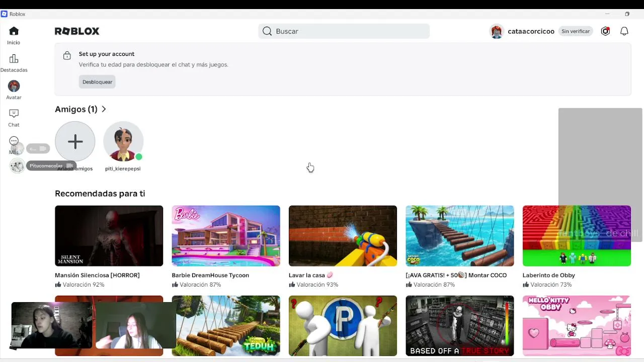Image resolution: width=644 pixels, height=362 pixels.
Task: Open the Barbie DreamHouse Tycoon thumbnail
Action: [x=226, y=236]
